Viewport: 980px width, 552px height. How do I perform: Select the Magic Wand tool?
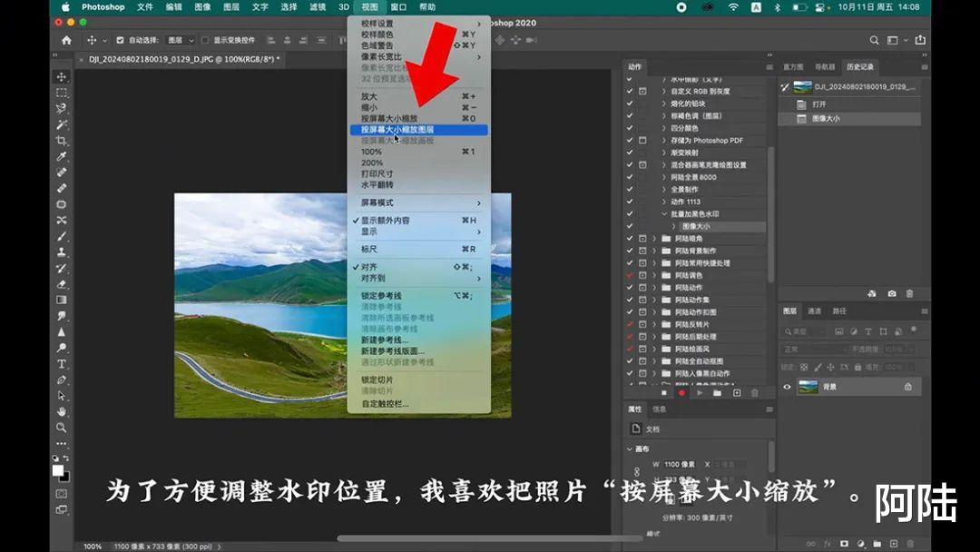tap(62, 124)
